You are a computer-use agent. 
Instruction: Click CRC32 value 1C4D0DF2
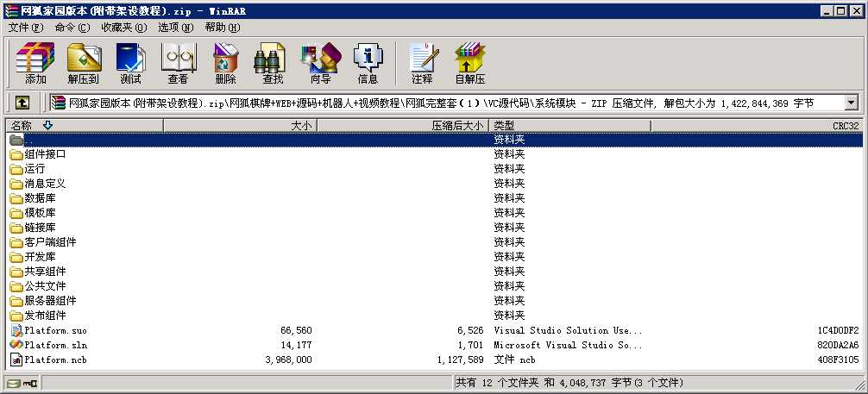(838, 330)
